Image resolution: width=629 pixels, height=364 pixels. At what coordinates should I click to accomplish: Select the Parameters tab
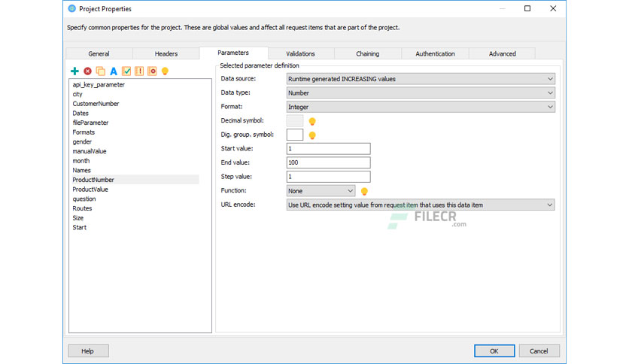pos(233,53)
